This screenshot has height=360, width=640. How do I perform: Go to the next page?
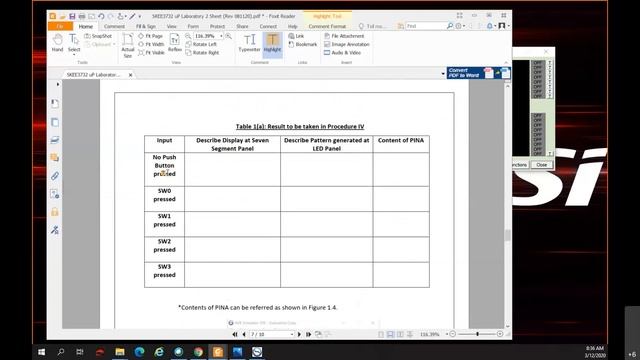click(300, 334)
